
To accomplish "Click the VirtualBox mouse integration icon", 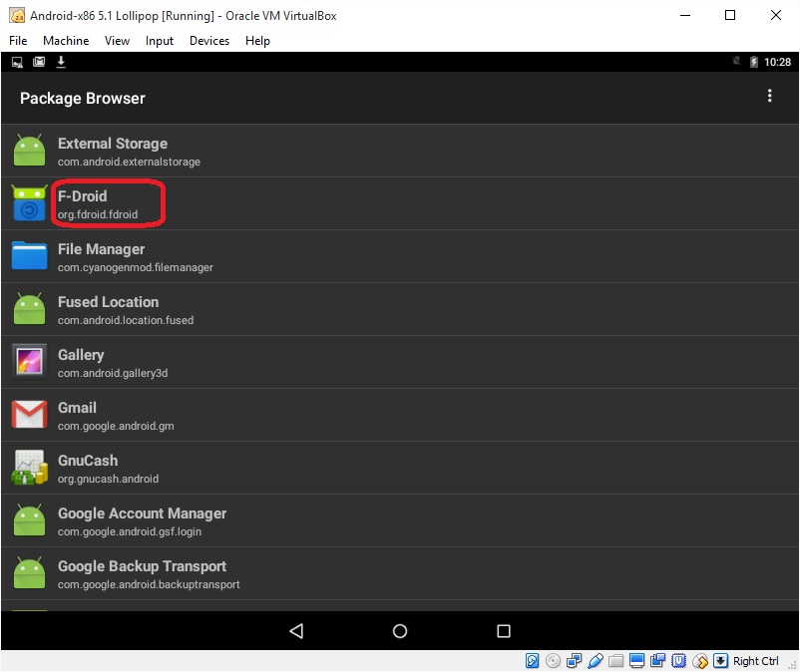I will pos(700,661).
